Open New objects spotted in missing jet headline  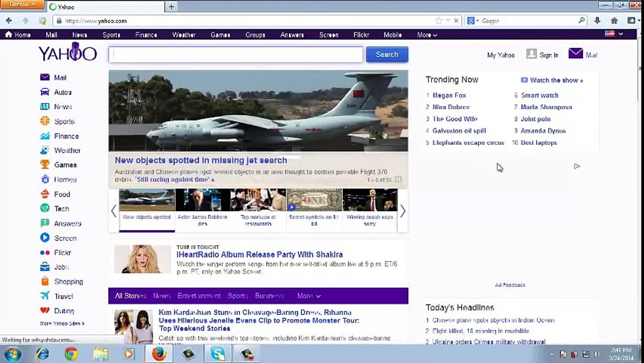coord(201,160)
